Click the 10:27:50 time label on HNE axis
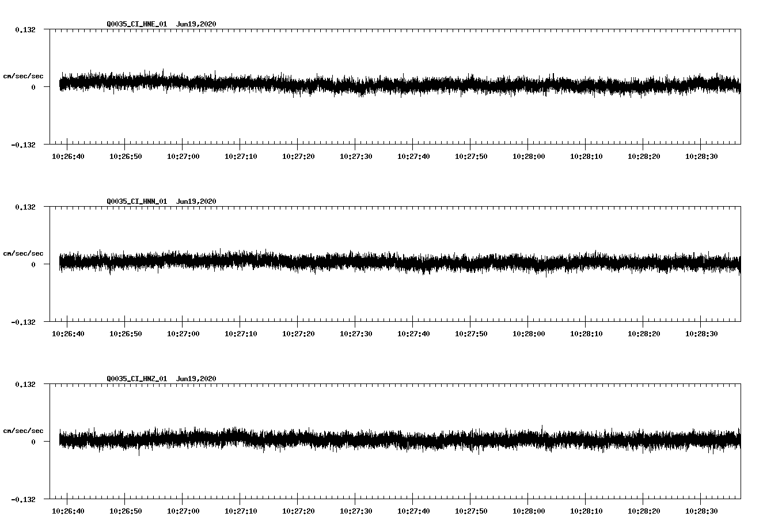Image resolution: width=782 pixels, height=532 pixels. tap(471, 157)
